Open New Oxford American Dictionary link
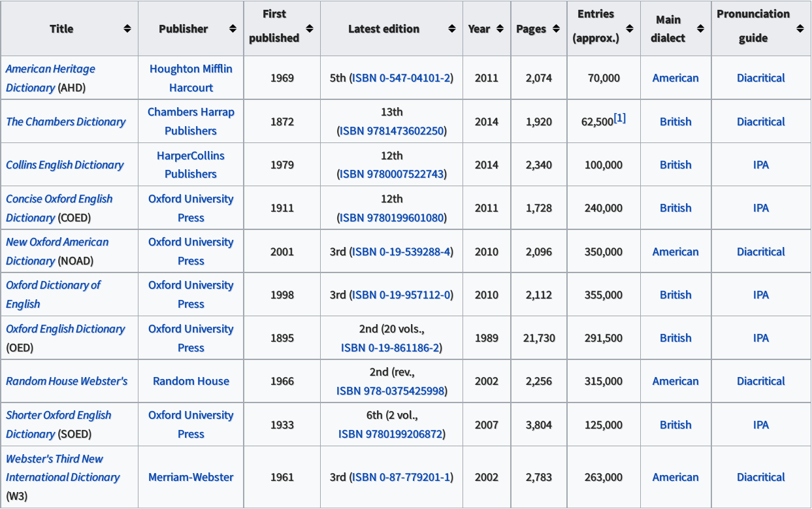The width and height of the screenshot is (812, 509). coord(57,251)
